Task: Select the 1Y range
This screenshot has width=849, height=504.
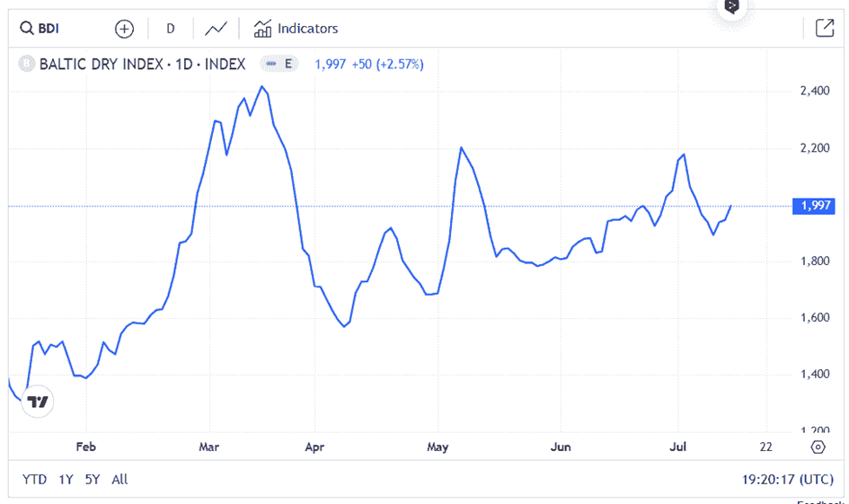Action: pos(66,479)
